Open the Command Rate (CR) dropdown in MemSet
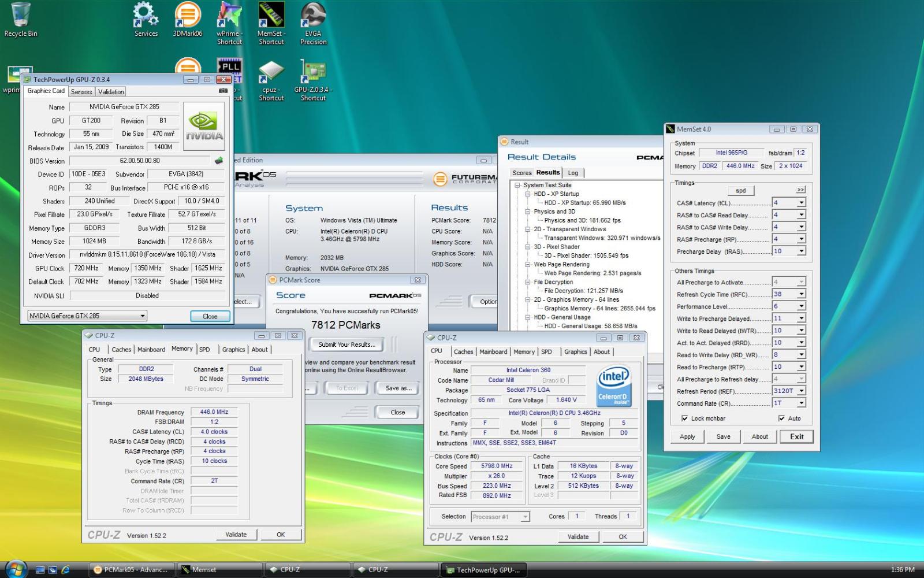Screen dimensions: 924x578 (801, 403)
